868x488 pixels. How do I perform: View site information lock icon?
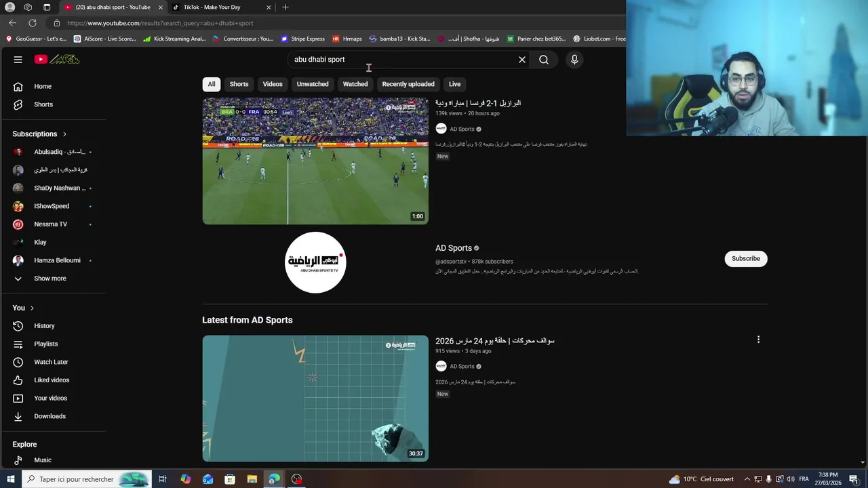click(57, 23)
